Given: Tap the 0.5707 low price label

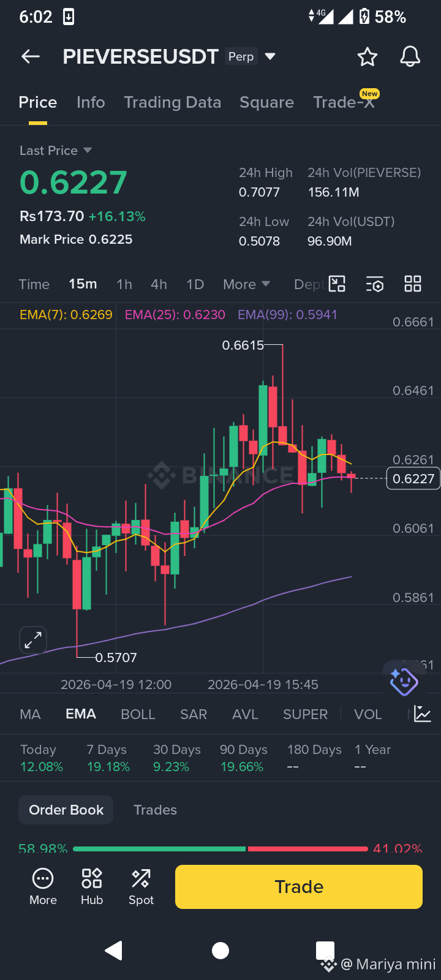Looking at the screenshot, I should click(x=116, y=658).
